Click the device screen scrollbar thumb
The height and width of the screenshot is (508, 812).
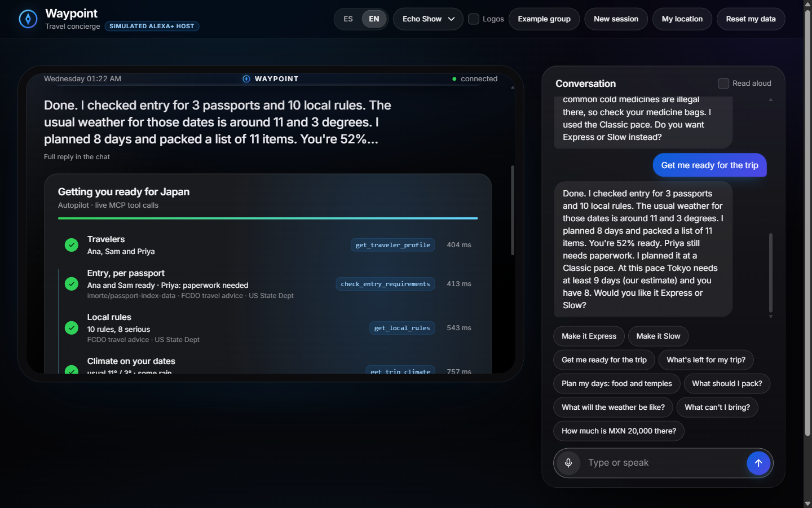click(513, 210)
